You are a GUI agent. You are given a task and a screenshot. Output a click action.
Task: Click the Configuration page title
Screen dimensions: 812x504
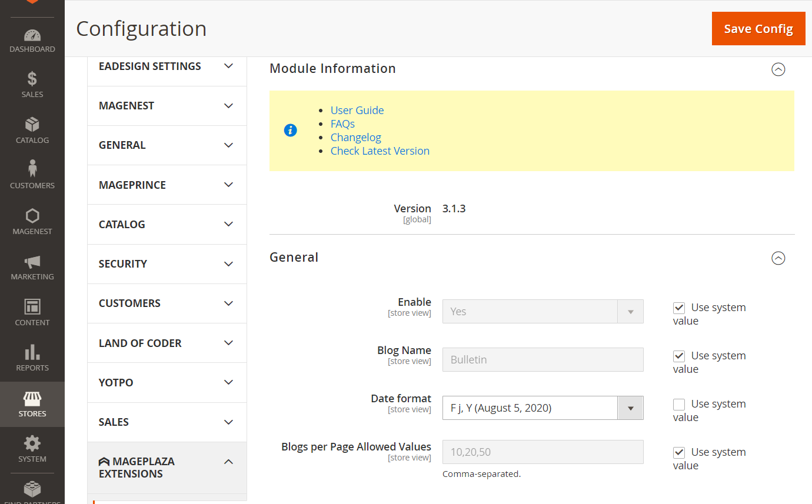(x=141, y=28)
